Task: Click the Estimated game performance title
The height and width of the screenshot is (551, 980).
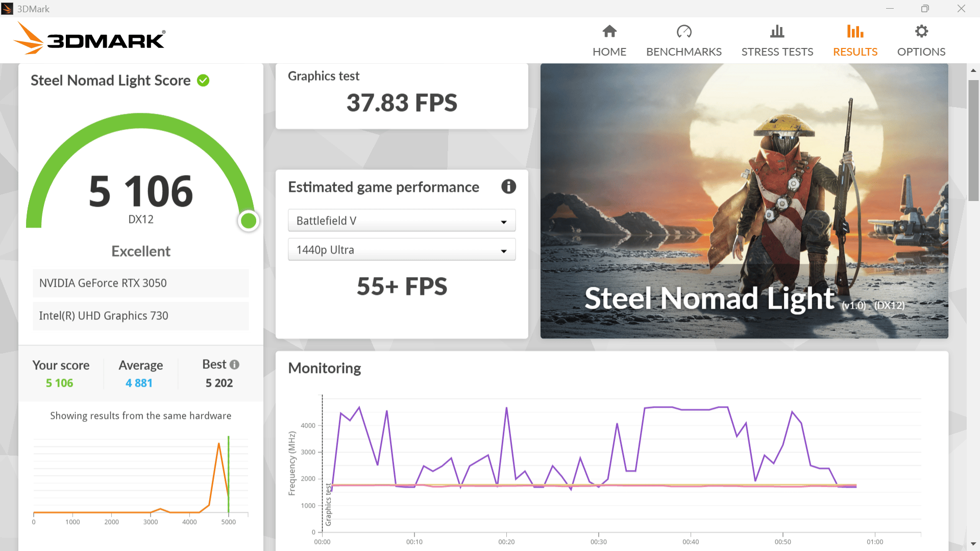Action: [x=383, y=187]
